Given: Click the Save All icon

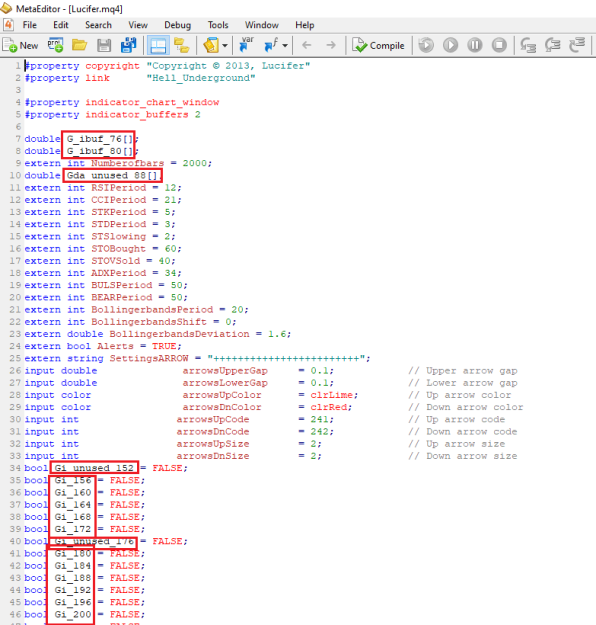Looking at the screenshot, I should coord(128,45).
